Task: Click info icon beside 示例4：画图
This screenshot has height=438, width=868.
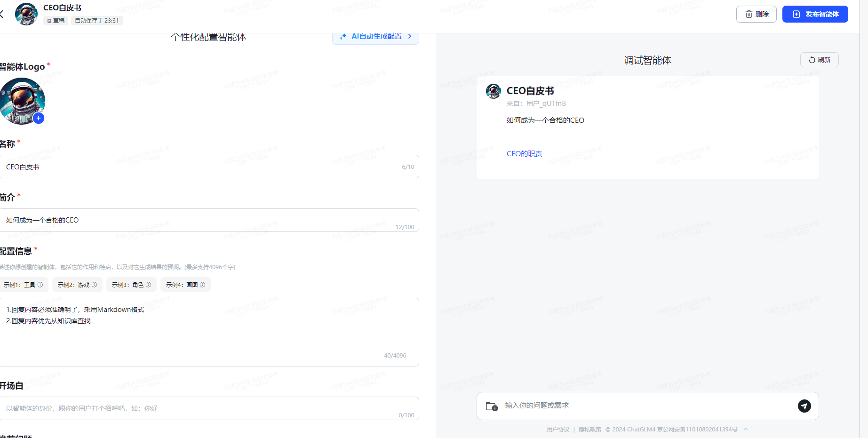Action: pyautogui.click(x=203, y=285)
